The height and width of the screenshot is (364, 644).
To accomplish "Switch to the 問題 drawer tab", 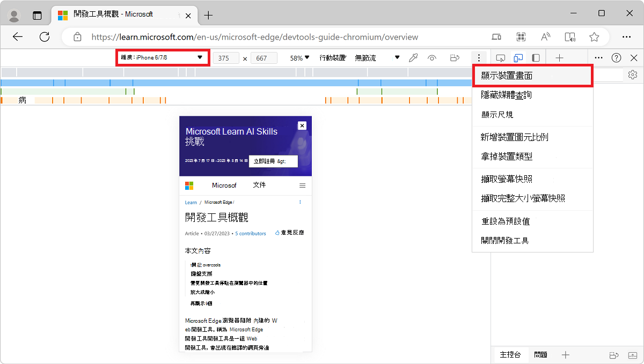I will [x=540, y=355].
